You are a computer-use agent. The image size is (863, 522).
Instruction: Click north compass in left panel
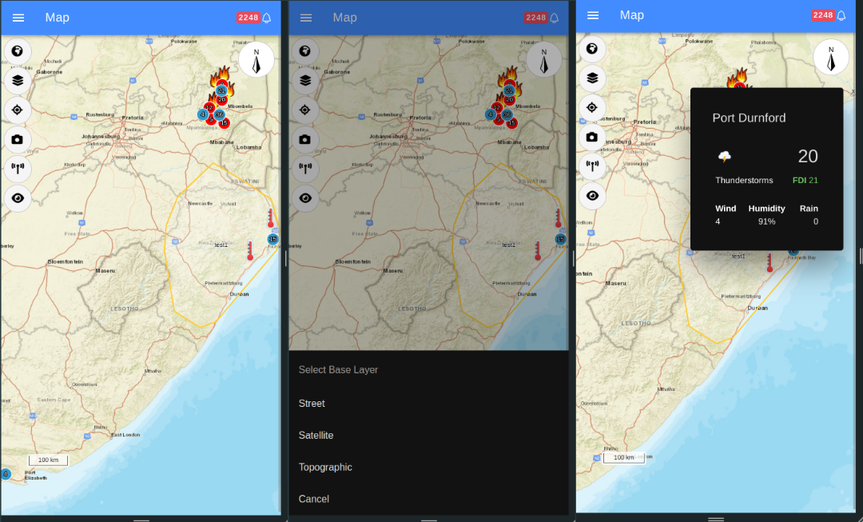256,59
